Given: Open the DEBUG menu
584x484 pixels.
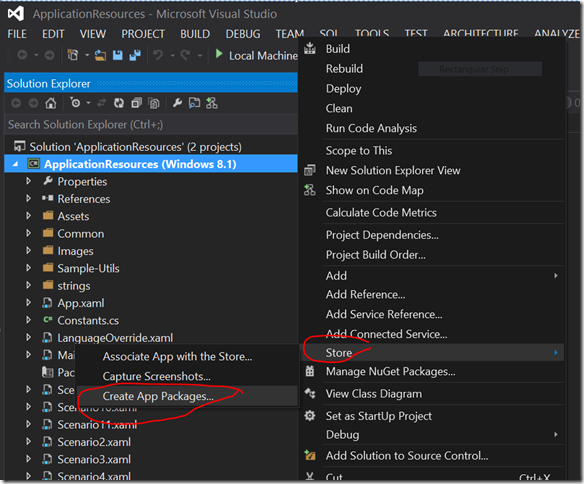Looking at the screenshot, I should (x=243, y=34).
